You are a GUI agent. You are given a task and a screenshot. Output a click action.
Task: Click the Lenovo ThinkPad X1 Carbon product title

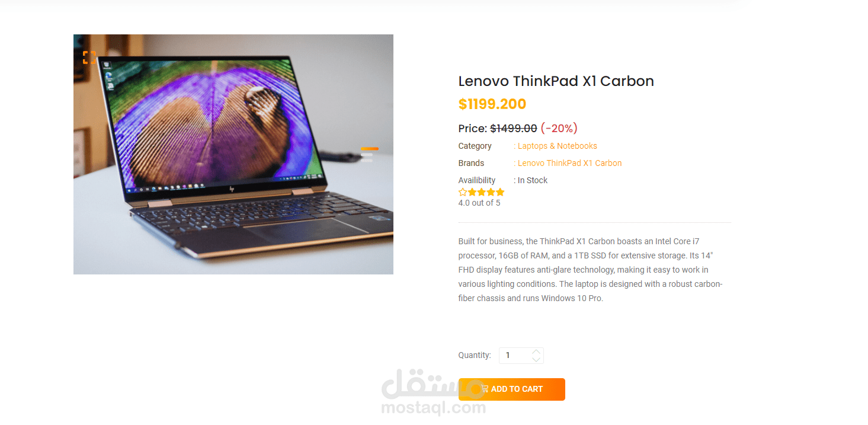[x=556, y=81]
